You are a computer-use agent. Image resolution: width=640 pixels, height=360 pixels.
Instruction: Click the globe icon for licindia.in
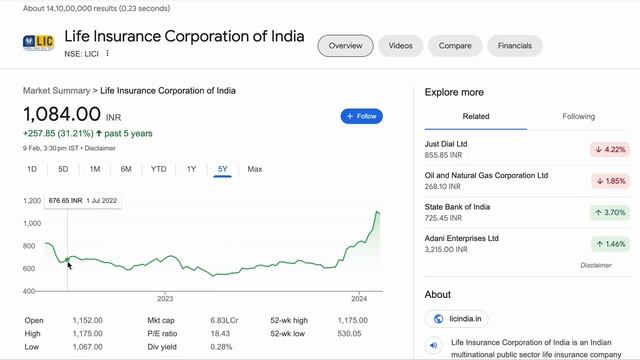point(438,319)
